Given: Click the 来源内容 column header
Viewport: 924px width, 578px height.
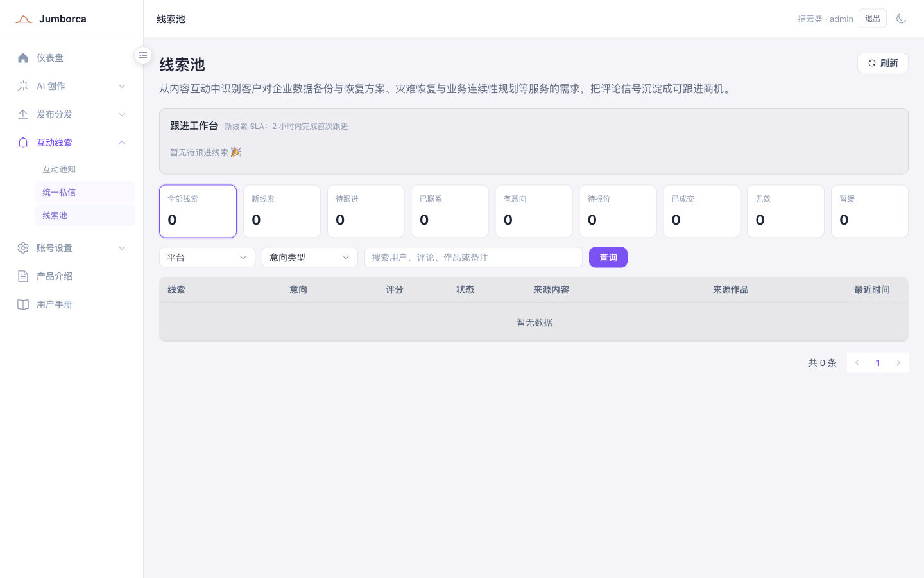Looking at the screenshot, I should [551, 290].
